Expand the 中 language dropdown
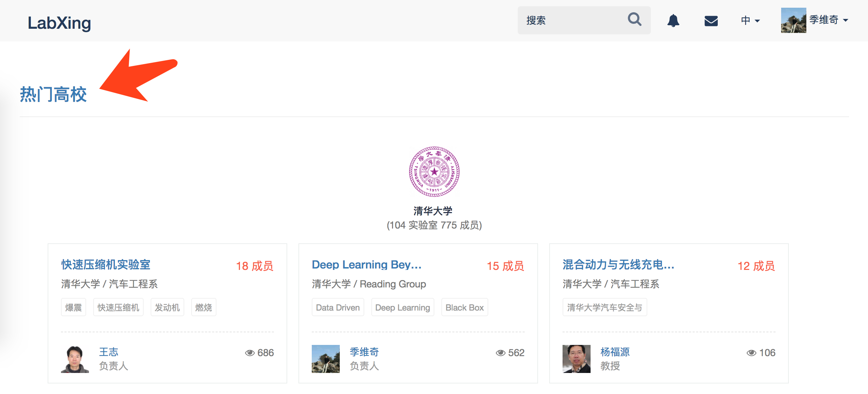This screenshot has height=394, width=868. coord(750,20)
